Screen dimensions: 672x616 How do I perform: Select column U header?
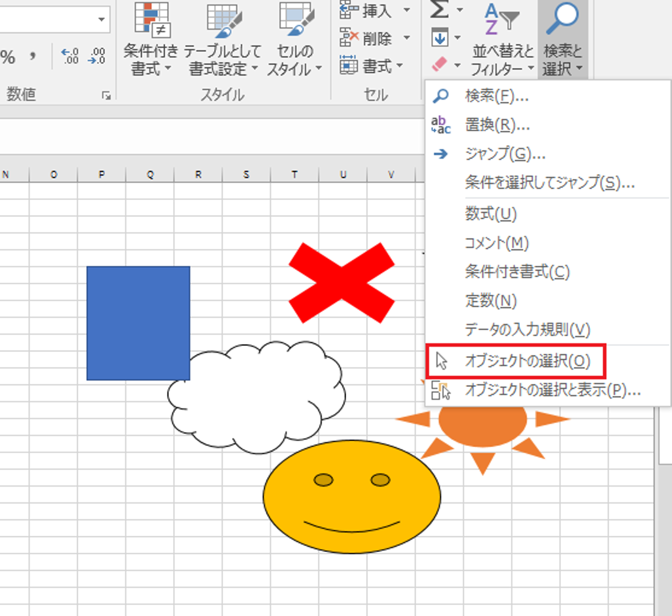[x=343, y=174]
